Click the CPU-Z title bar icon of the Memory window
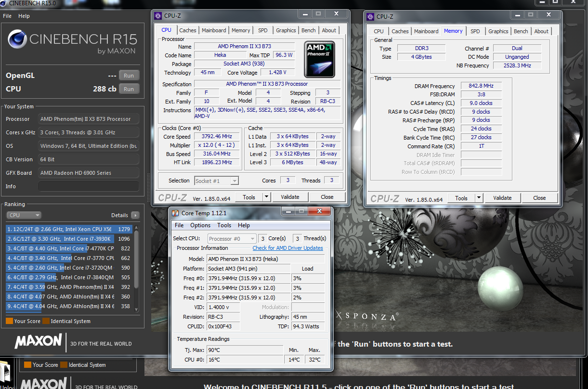 tap(370, 16)
